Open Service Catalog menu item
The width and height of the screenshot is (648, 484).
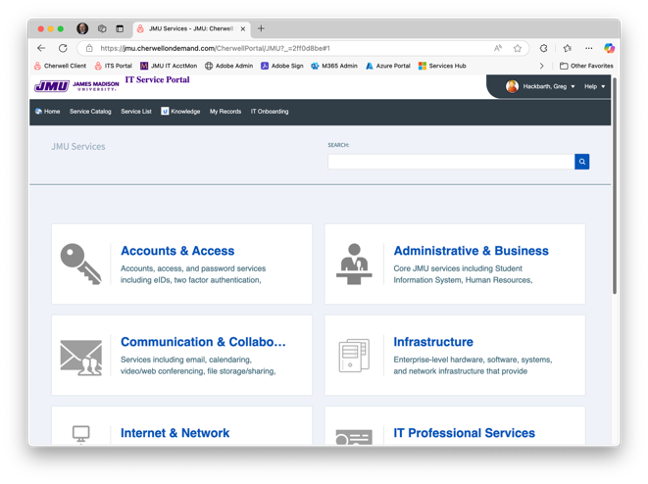pyautogui.click(x=91, y=112)
